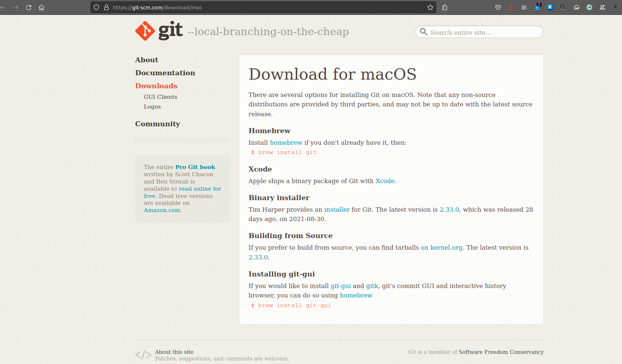Click the brew install git-gui command

click(291, 305)
